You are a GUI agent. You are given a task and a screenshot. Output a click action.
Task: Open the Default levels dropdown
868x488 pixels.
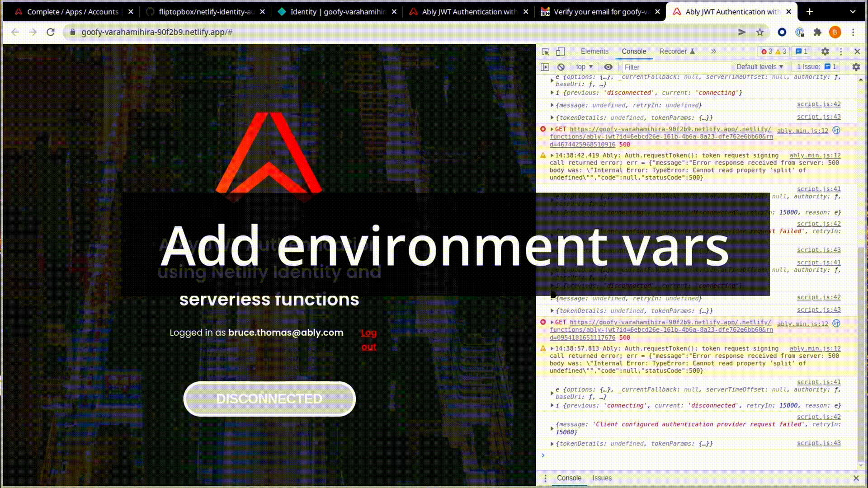(759, 67)
